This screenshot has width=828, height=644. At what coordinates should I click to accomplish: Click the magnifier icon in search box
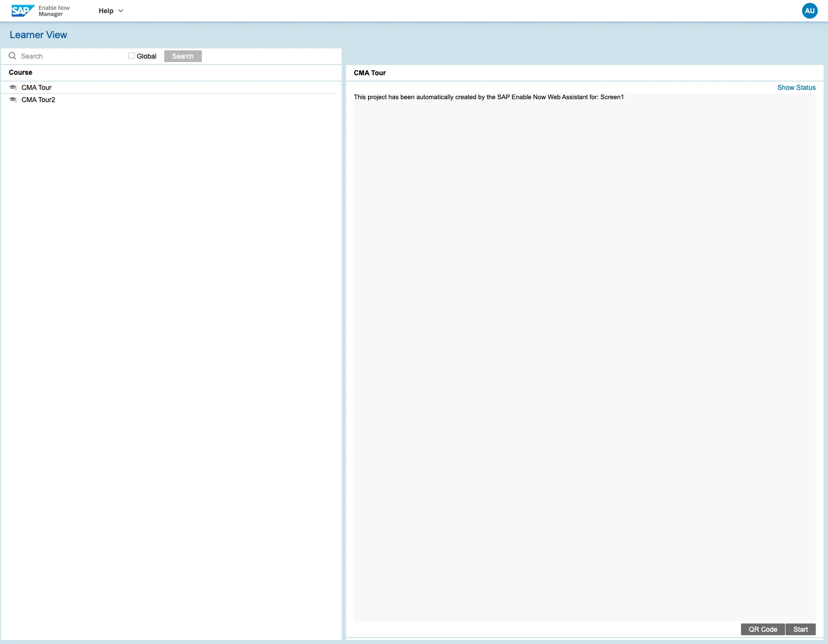tap(13, 56)
